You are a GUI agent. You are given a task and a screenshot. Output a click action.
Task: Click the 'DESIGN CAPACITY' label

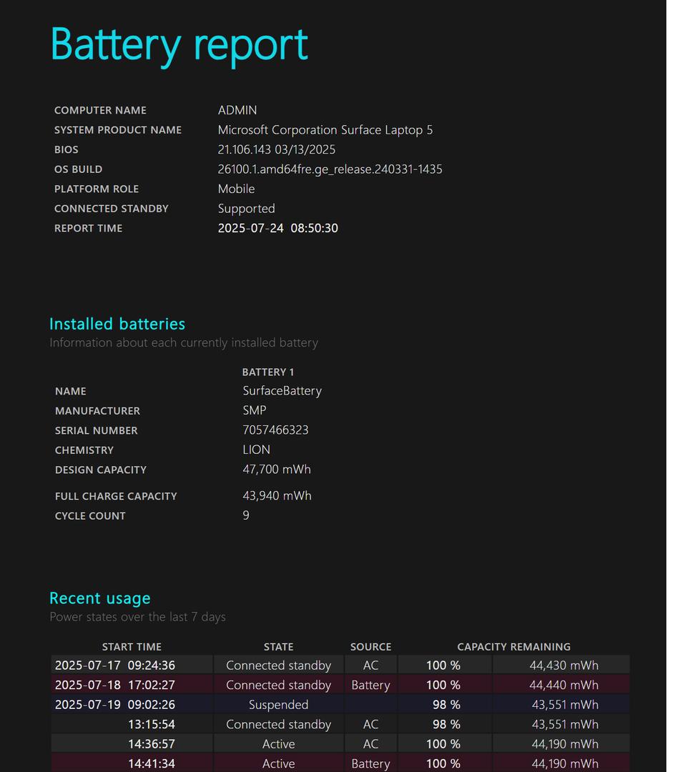[x=101, y=470]
